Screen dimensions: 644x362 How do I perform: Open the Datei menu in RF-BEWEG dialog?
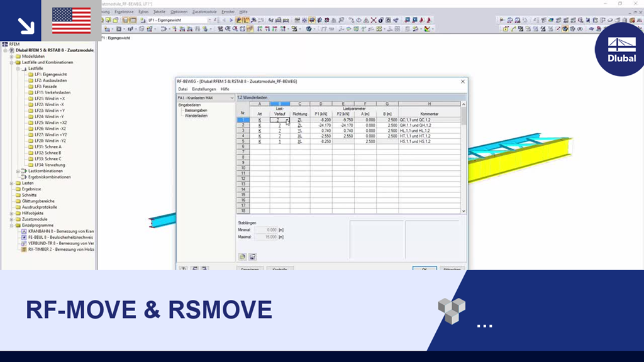point(183,89)
